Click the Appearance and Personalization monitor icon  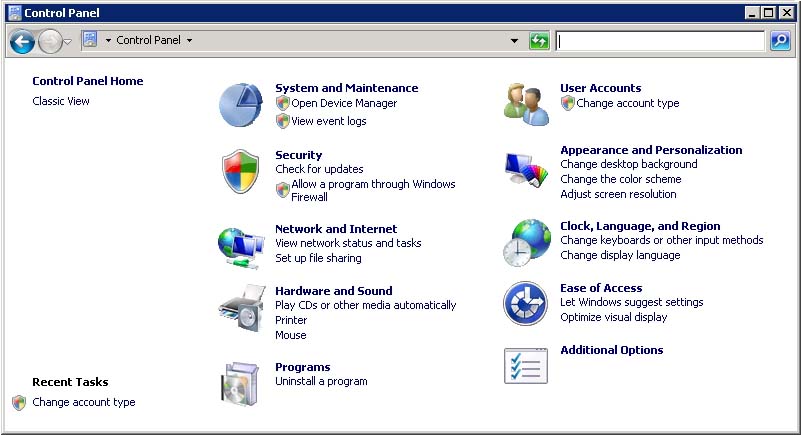coord(526,171)
